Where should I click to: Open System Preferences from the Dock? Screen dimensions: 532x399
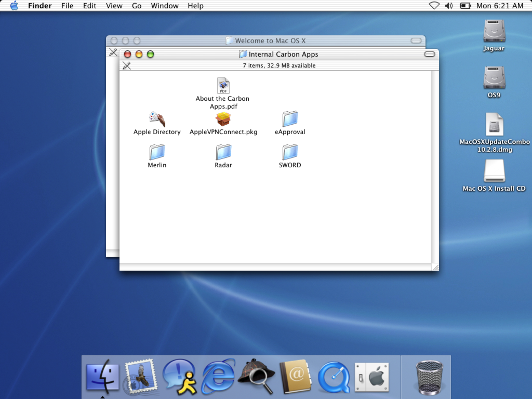pyautogui.click(x=372, y=377)
